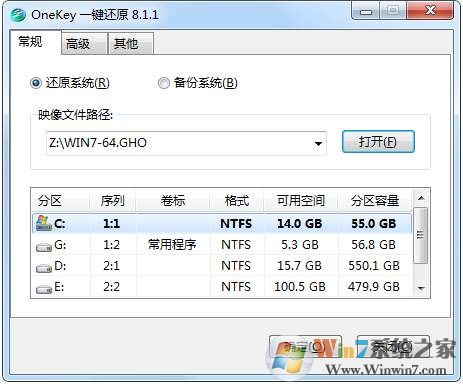The height and width of the screenshot is (384, 463).
Task: Click the OneKey app icon in title bar
Action: [x=18, y=15]
